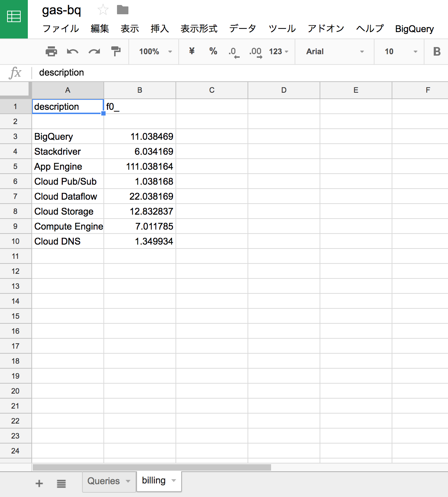
Task: Decrease decimal places
Action: point(234,52)
